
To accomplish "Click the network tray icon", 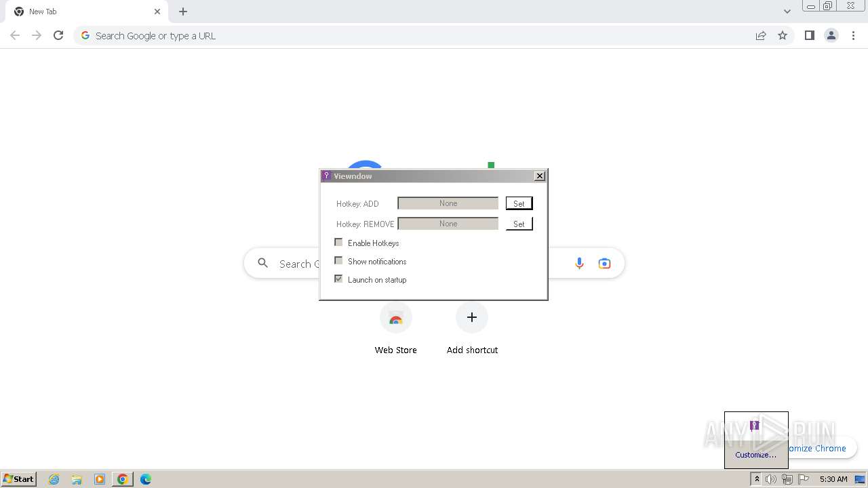I will [x=787, y=479].
